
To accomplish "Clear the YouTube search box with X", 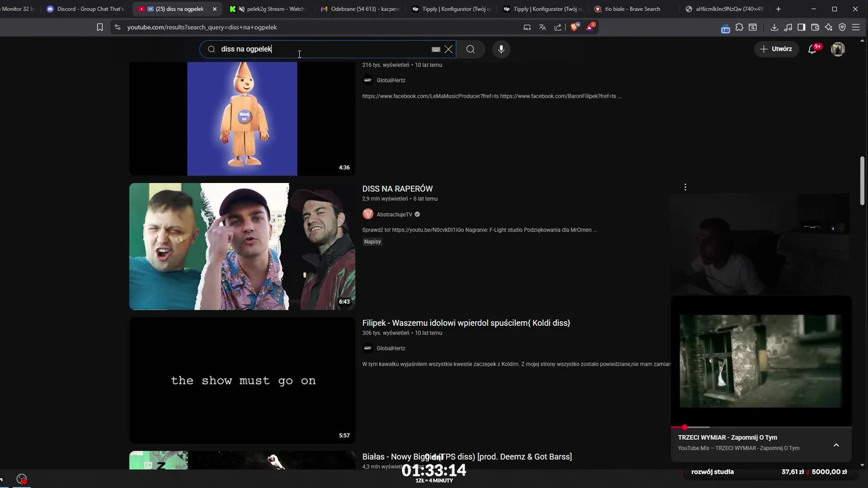I will pyautogui.click(x=448, y=49).
